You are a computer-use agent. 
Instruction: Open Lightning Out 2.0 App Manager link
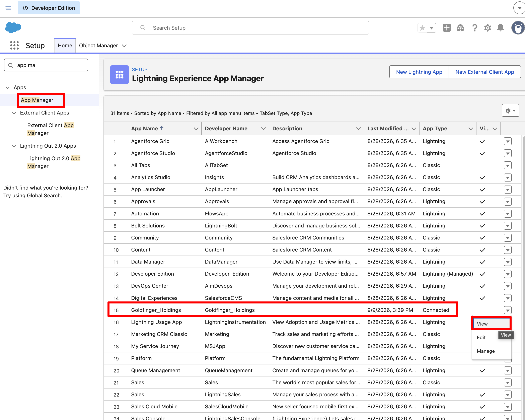pos(54,162)
